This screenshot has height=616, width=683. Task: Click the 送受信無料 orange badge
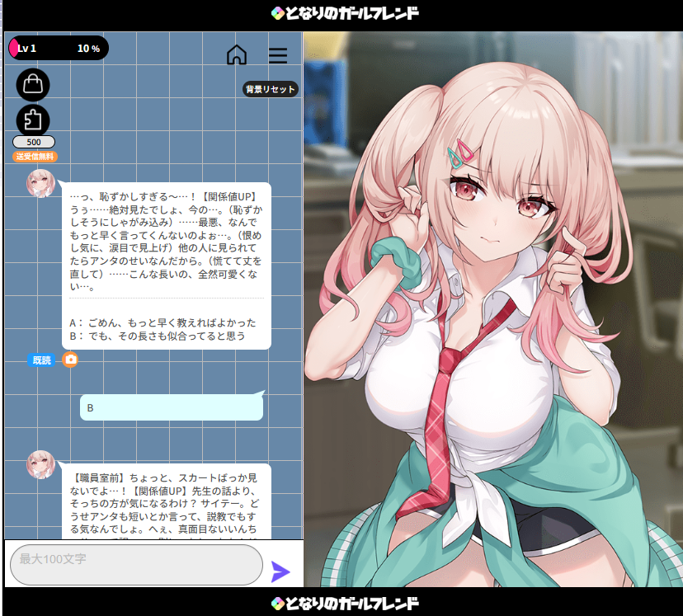point(35,157)
